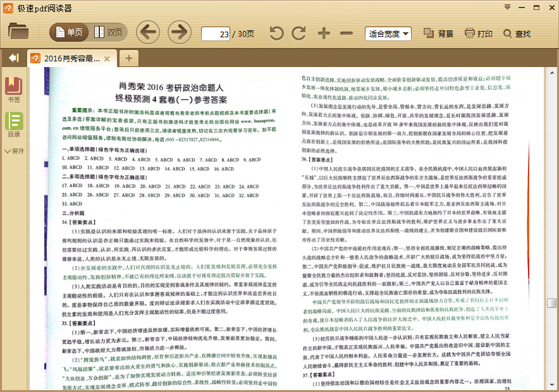
Task: Maximize the pdf reader window
Action: tap(536, 8)
